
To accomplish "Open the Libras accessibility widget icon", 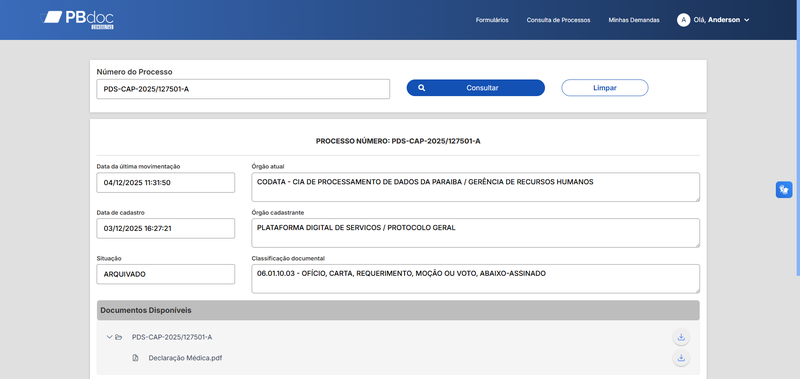I will point(784,190).
